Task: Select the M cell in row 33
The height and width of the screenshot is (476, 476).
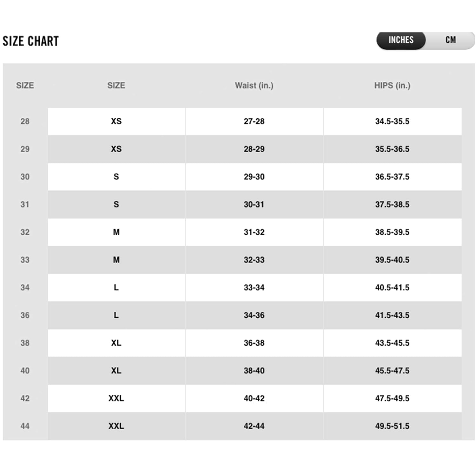Action: click(116, 260)
